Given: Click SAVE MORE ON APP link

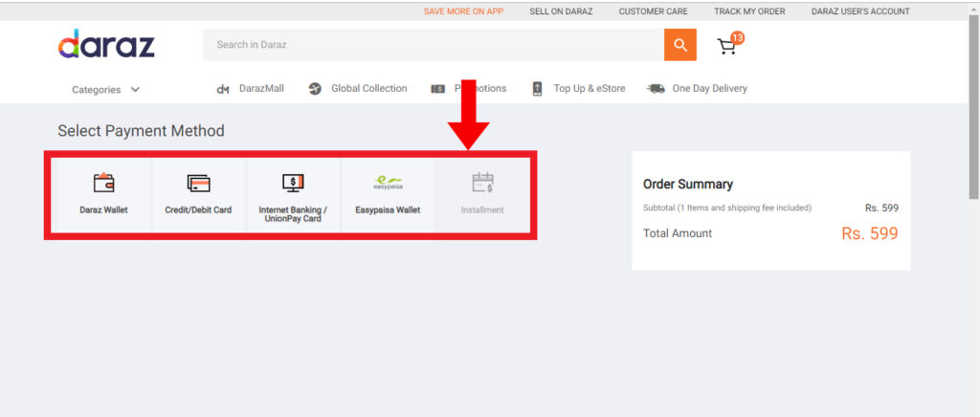Looking at the screenshot, I should [463, 11].
